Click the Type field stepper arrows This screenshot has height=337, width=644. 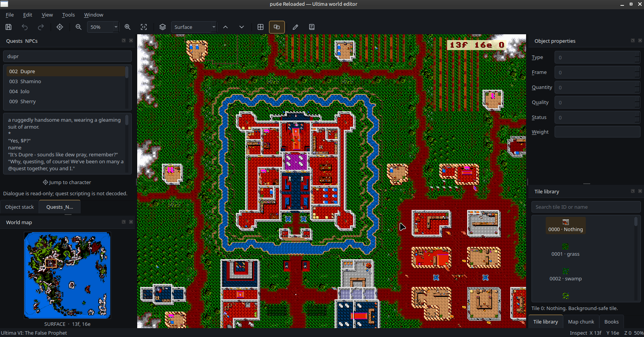tap(637, 57)
